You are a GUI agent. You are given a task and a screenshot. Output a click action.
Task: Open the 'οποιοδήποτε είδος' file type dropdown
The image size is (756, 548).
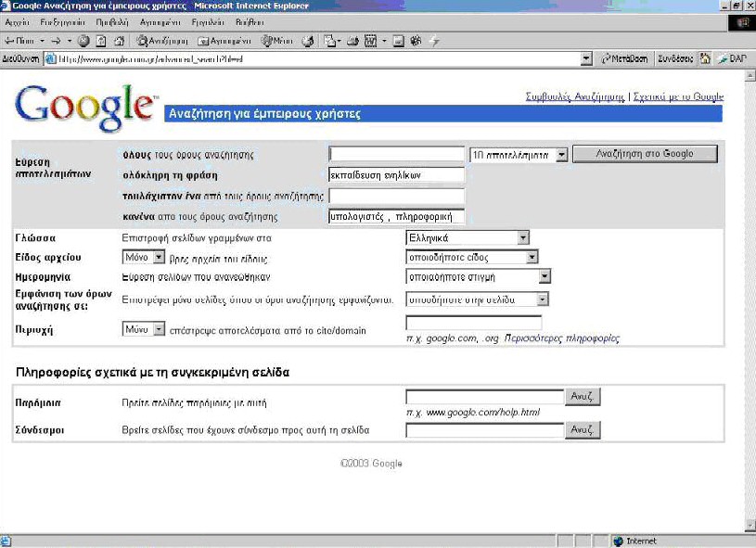point(472,258)
